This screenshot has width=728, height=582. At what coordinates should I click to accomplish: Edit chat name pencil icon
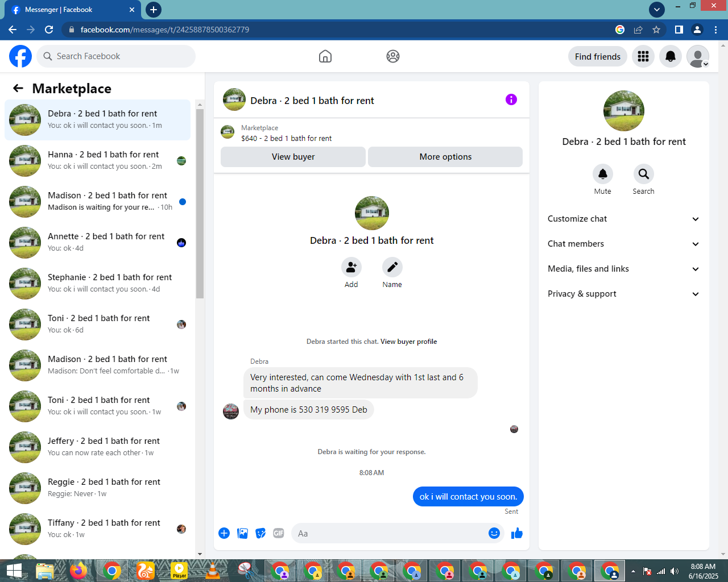click(x=392, y=267)
